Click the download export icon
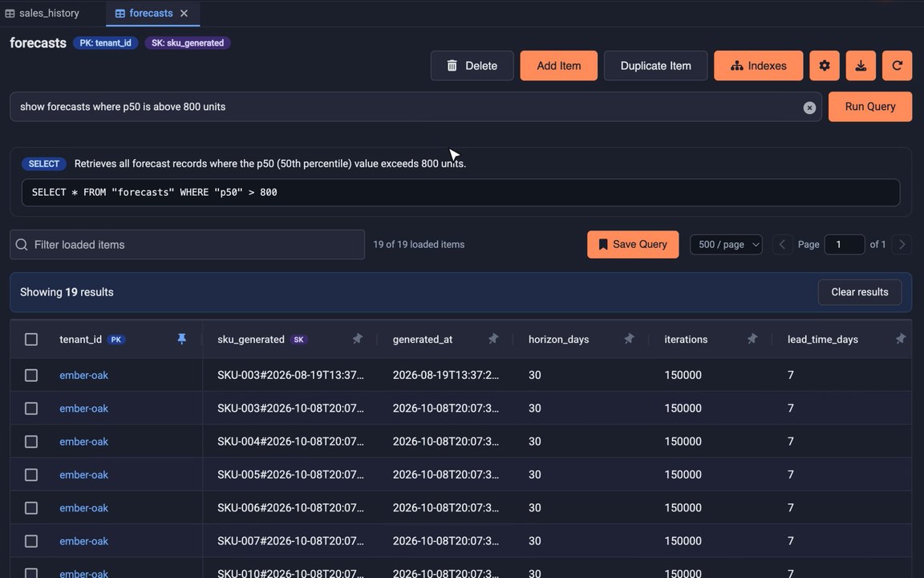This screenshot has height=578, width=924. pyautogui.click(x=861, y=66)
